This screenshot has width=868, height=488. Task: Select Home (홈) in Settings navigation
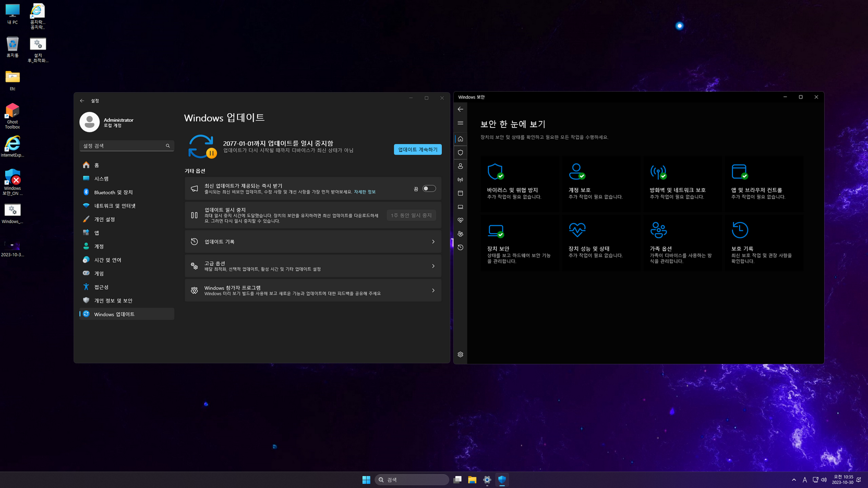(127, 165)
